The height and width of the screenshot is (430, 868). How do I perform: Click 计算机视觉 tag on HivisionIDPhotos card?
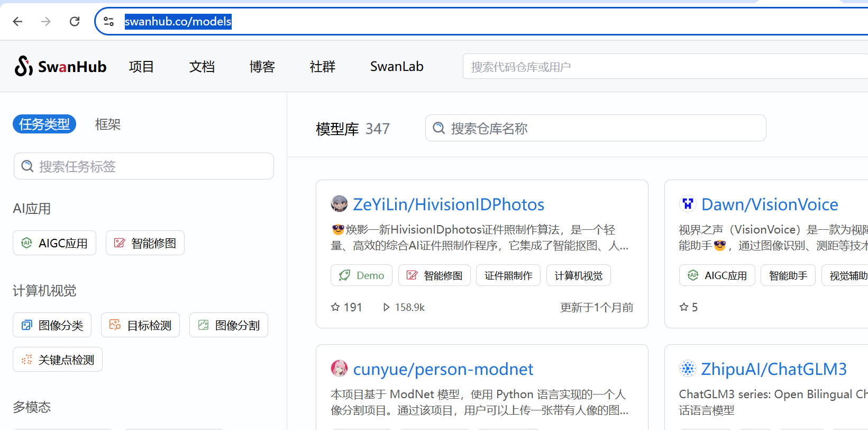pos(579,275)
